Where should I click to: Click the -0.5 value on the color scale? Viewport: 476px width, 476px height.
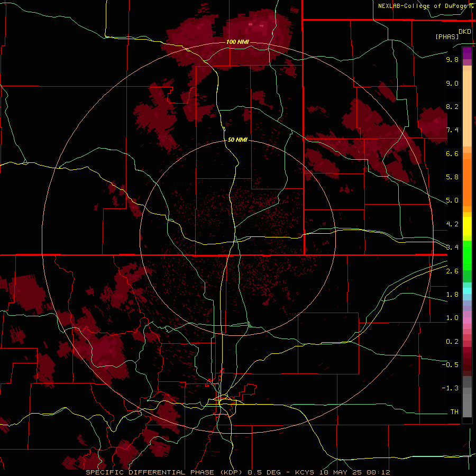[x=450, y=365]
